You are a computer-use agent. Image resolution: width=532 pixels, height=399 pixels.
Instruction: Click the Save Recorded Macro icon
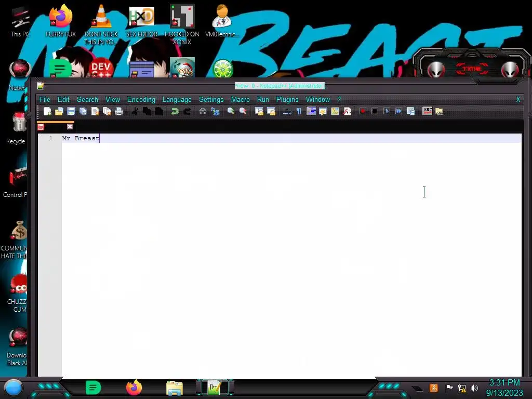tap(410, 111)
